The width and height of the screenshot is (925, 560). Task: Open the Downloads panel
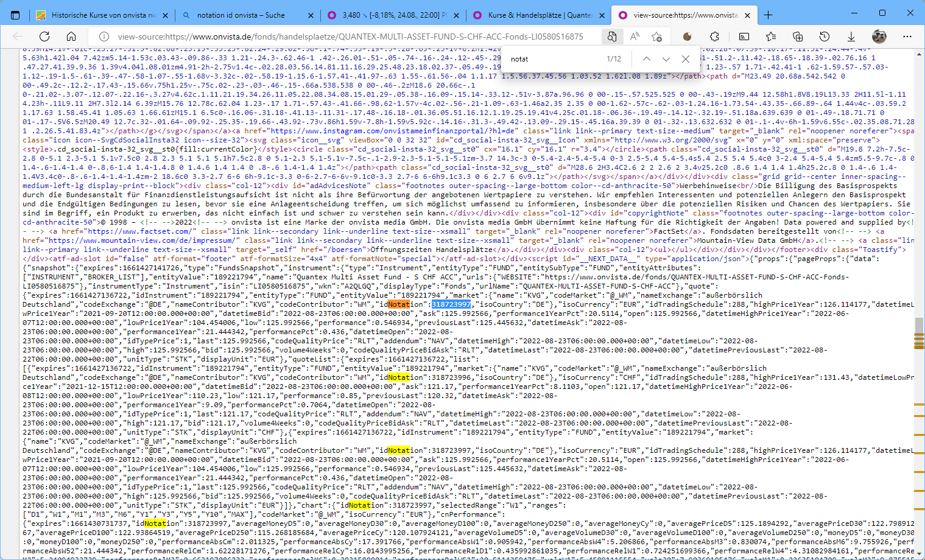click(x=851, y=37)
